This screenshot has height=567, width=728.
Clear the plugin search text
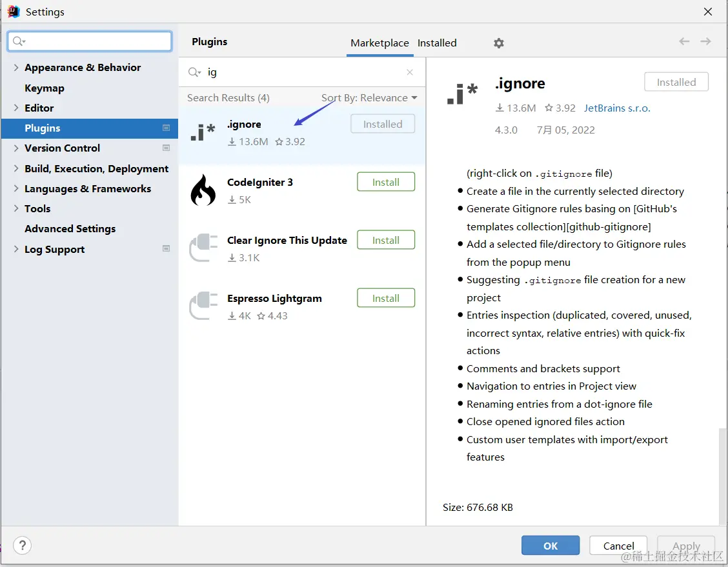pyautogui.click(x=409, y=72)
